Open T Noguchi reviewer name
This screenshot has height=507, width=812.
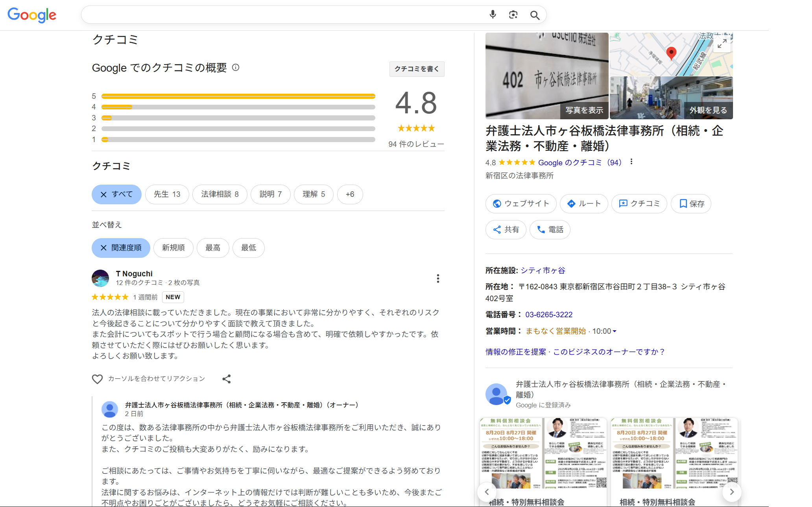134,274
